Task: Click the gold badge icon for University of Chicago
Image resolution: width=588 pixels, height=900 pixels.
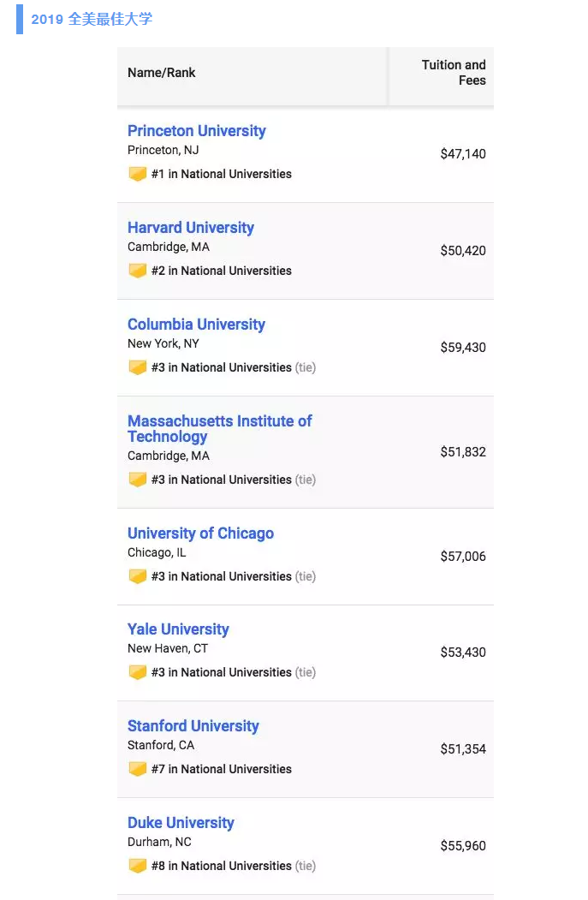Action: pyautogui.click(x=138, y=576)
